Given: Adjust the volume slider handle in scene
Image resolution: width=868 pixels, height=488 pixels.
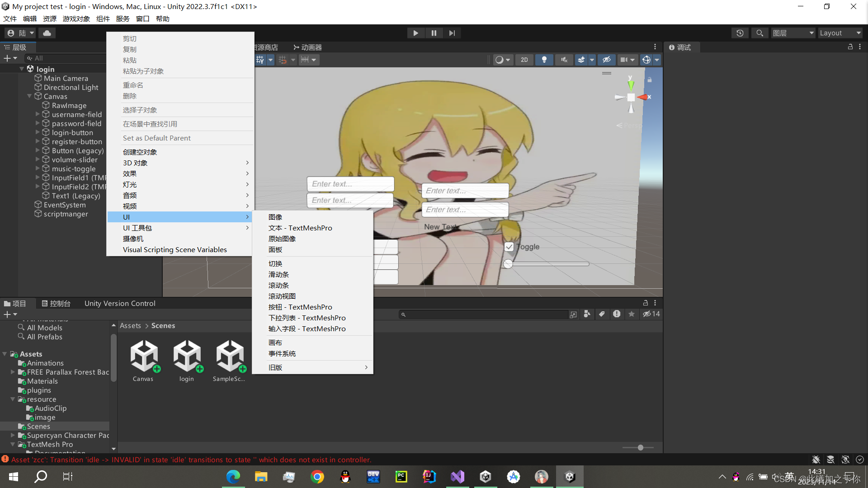Looking at the screenshot, I should coord(508,264).
